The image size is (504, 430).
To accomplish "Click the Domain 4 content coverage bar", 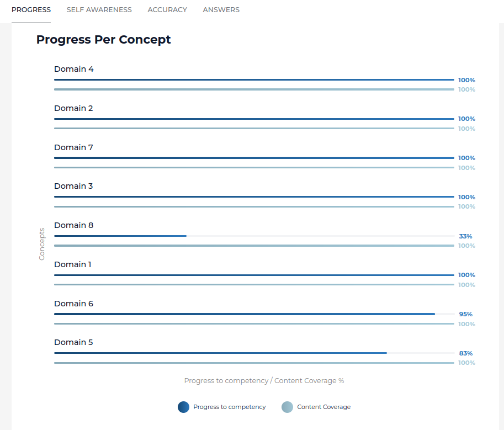I will (254, 89).
